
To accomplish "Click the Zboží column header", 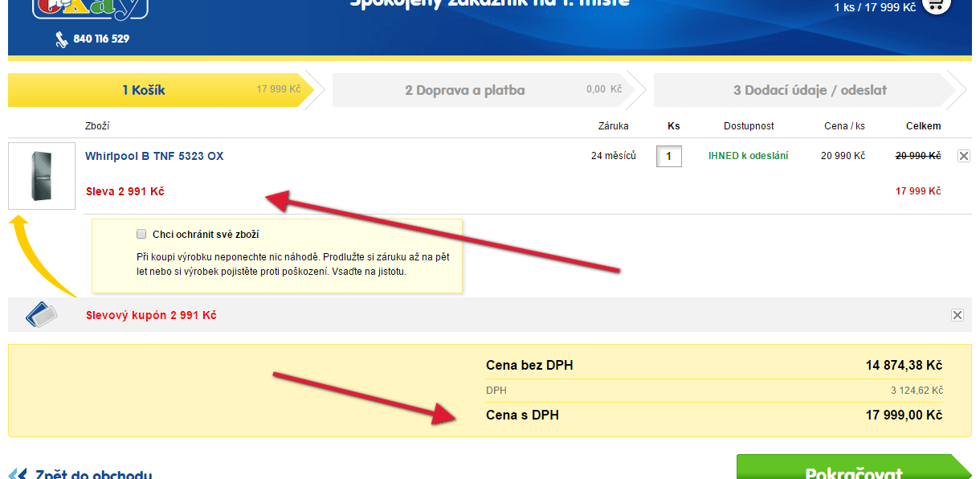I will click(x=97, y=126).
